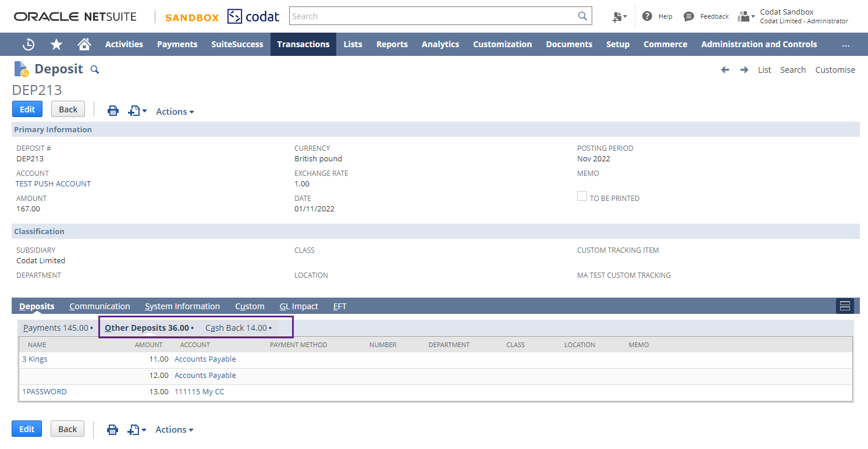Click the magnifier icon beside the Deposit title

(x=94, y=69)
